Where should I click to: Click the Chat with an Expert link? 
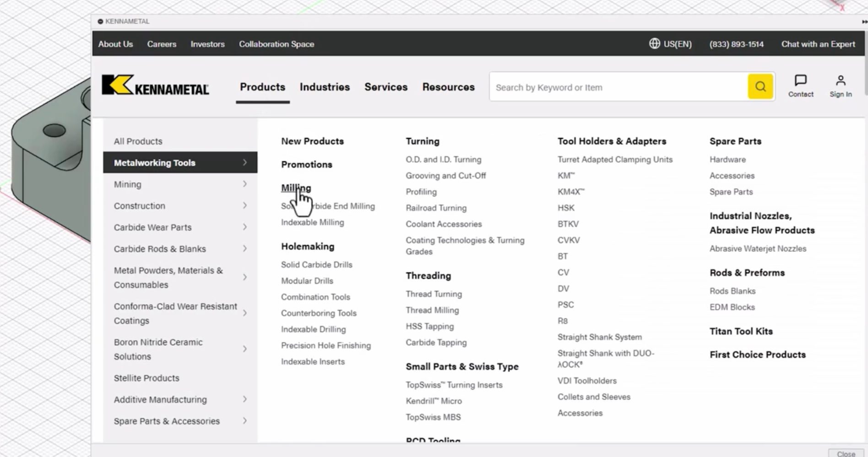tap(818, 44)
